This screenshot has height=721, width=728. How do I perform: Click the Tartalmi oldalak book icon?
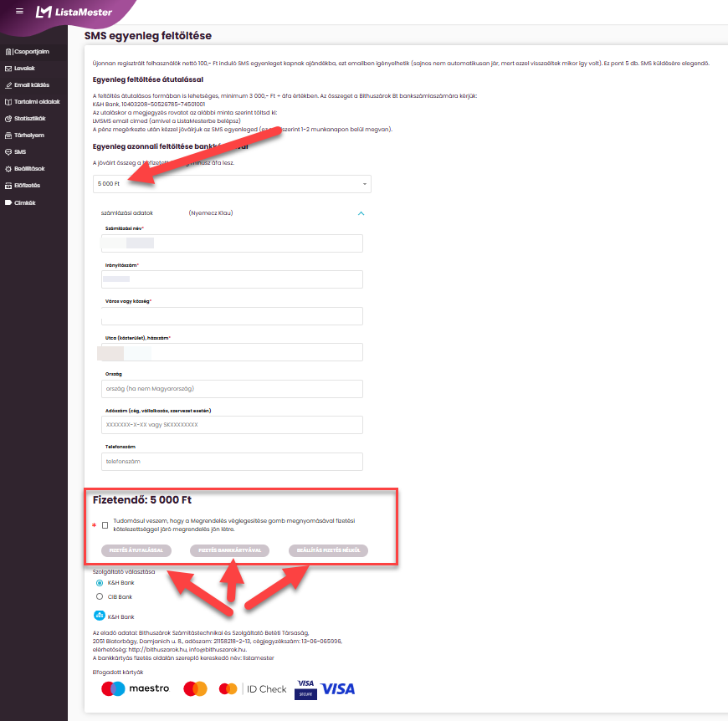(x=8, y=101)
